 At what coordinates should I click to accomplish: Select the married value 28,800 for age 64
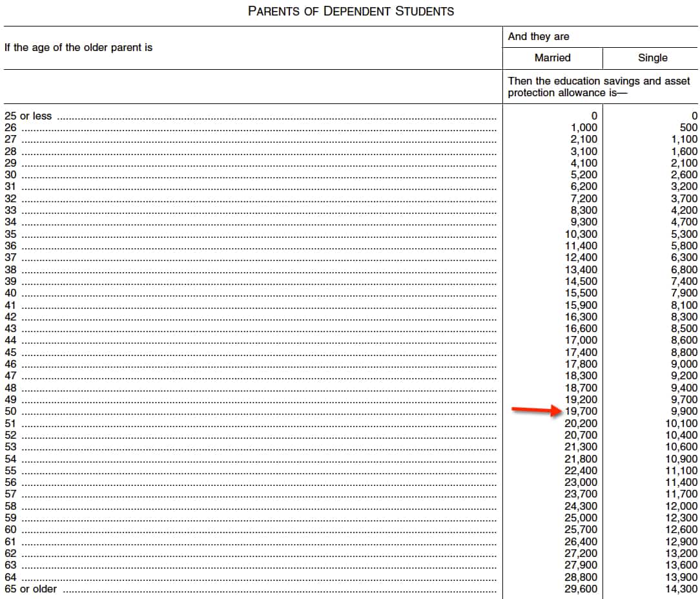point(581,577)
